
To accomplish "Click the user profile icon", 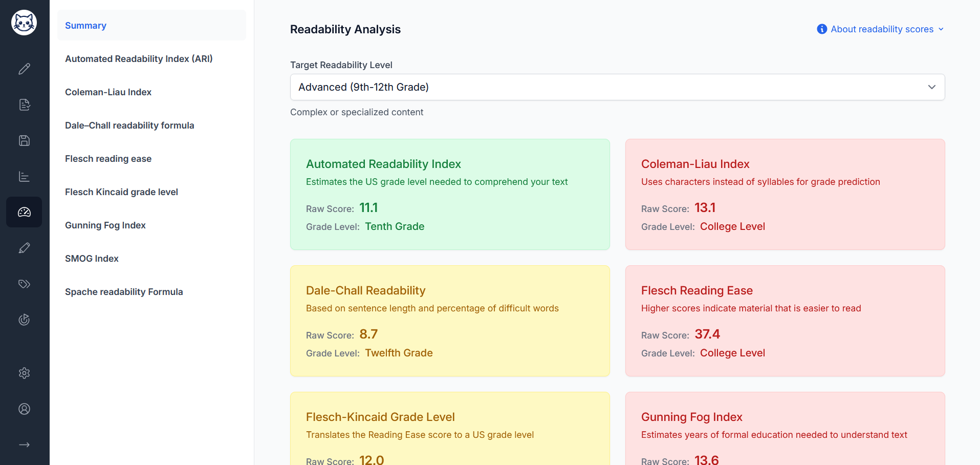I will pyautogui.click(x=24, y=409).
